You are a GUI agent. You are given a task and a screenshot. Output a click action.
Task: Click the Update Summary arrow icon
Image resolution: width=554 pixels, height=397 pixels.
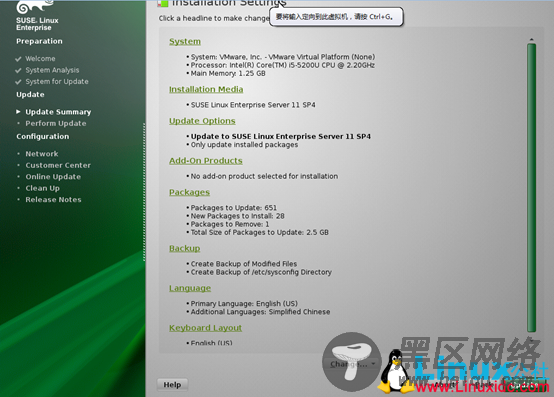[x=18, y=112]
